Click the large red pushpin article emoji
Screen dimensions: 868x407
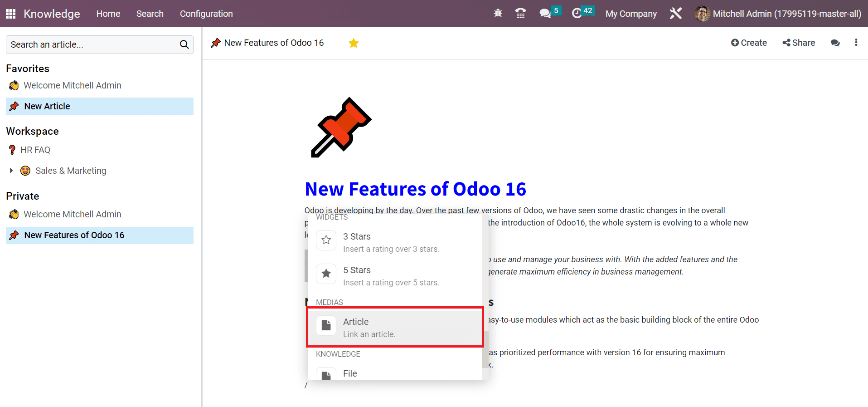pyautogui.click(x=341, y=127)
